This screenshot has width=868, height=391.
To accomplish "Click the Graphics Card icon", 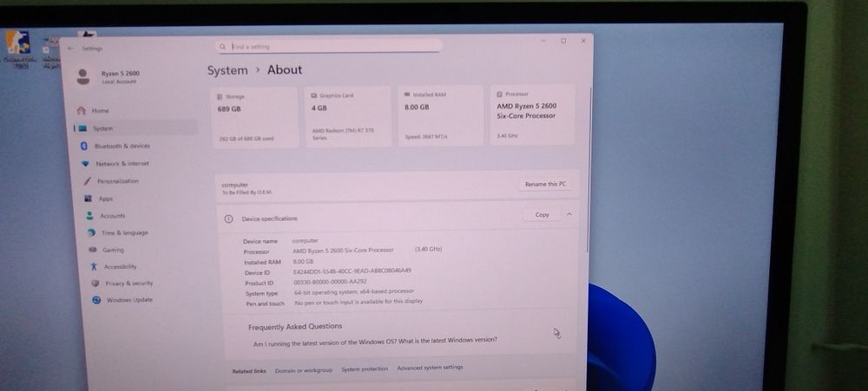I will click(314, 95).
